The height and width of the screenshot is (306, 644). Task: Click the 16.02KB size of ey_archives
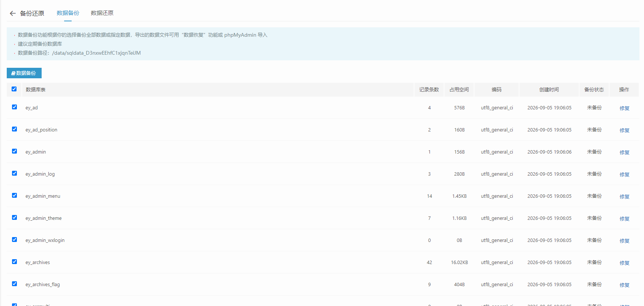(459, 263)
